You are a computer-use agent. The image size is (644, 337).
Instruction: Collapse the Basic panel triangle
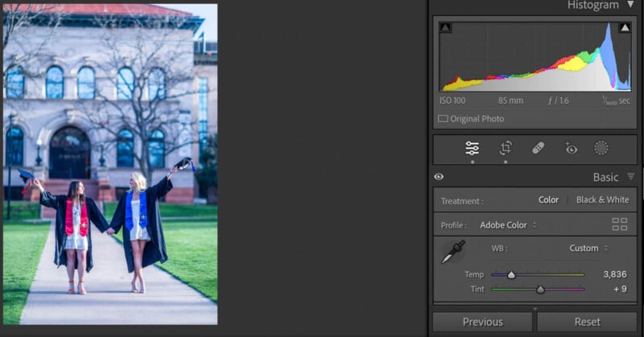tap(630, 177)
